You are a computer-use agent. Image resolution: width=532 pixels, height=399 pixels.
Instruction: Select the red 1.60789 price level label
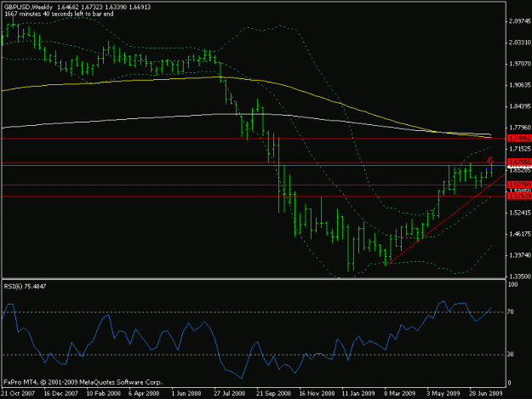click(519, 185)
